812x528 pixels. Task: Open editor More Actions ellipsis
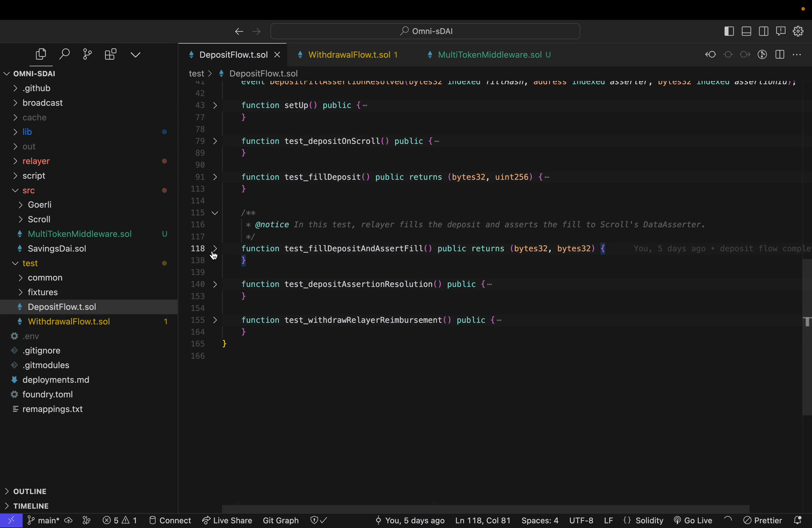[x=797, y=55]
